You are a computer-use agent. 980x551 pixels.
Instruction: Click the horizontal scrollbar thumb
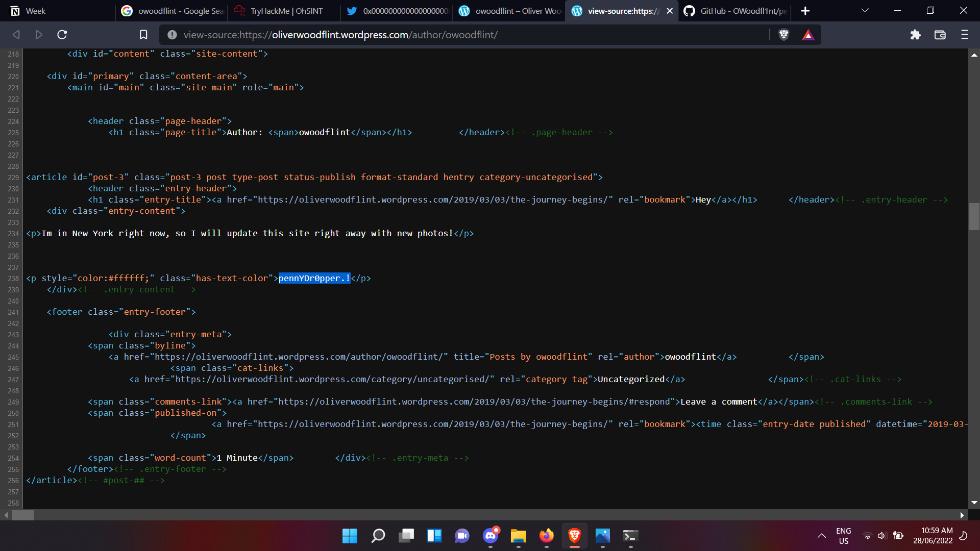tap(23, 515)
